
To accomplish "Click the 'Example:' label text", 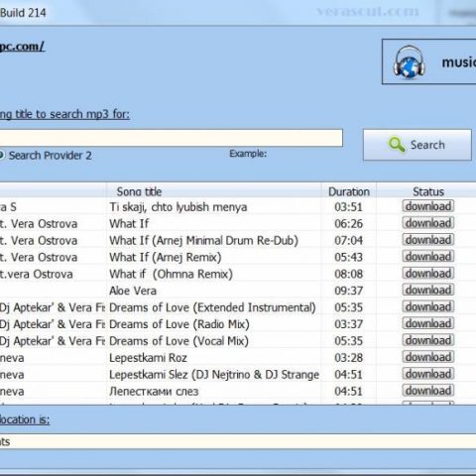I will [248, 154].
